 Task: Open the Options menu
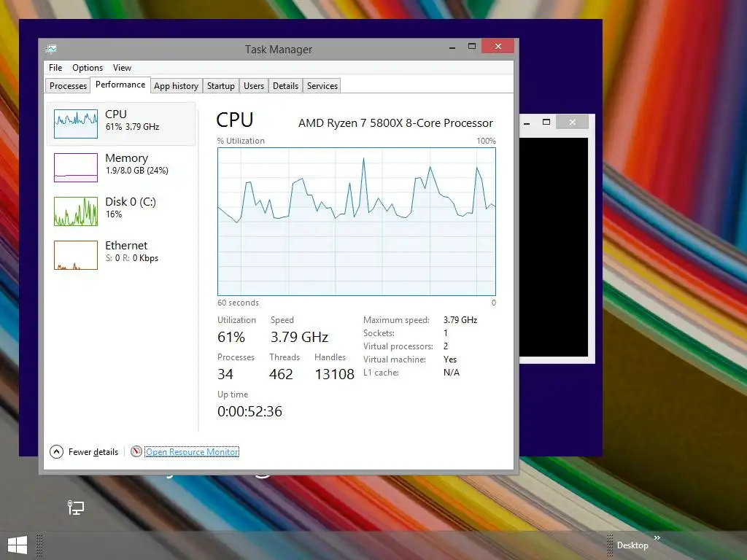tap(88, 68)
